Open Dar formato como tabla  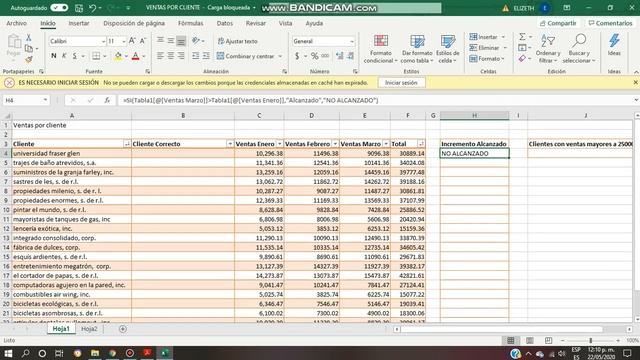pyautogui.click(x=417, y=49)
